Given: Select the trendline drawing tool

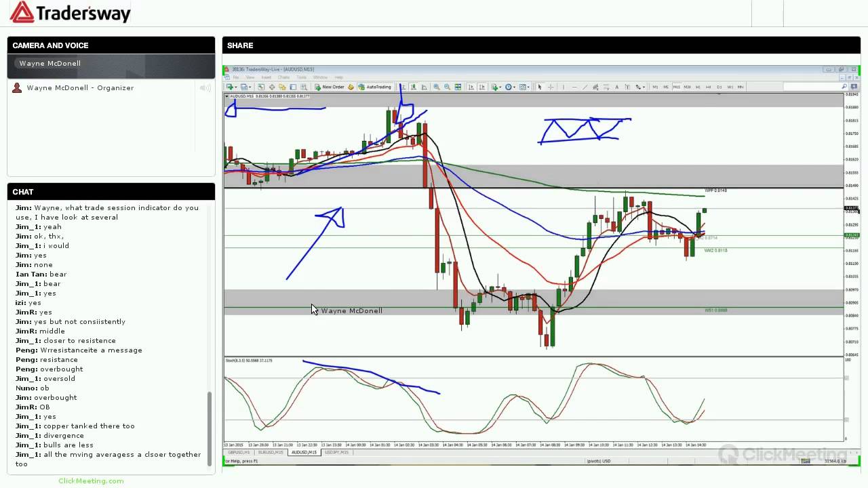Looking at the screenshot, I should pyautogui.click(x=585, y=87).
